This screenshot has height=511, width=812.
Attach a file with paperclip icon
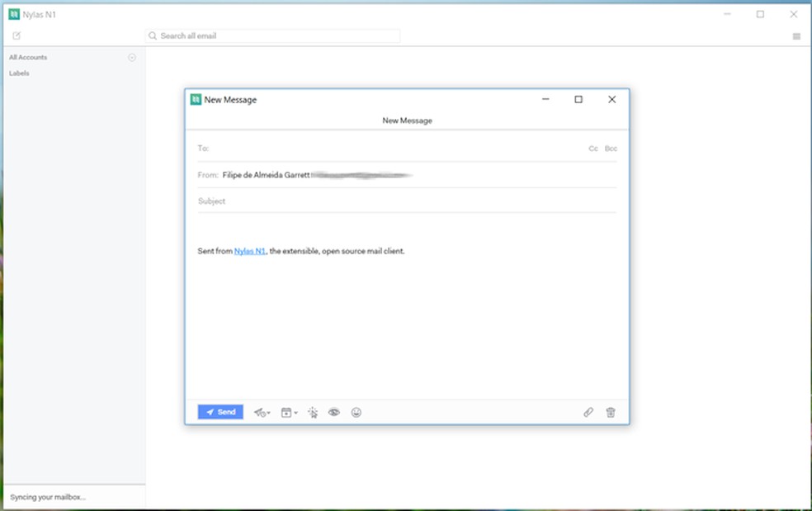coord(588,413)
